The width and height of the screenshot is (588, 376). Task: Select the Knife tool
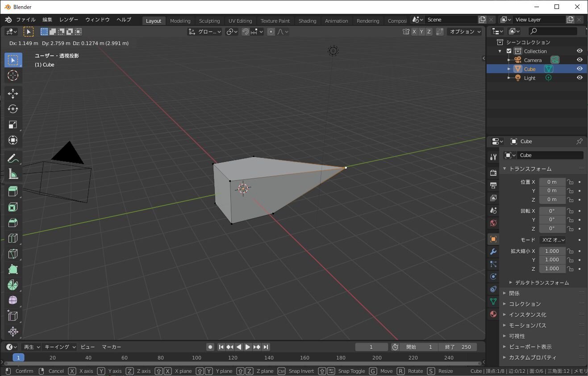pyautogui.click(x=13, y=254)
